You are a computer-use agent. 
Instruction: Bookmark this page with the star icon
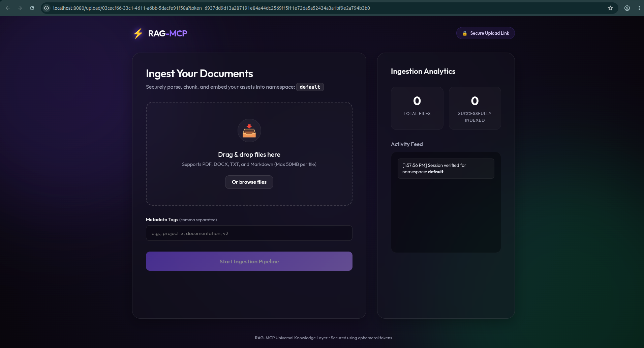[610, 8]
